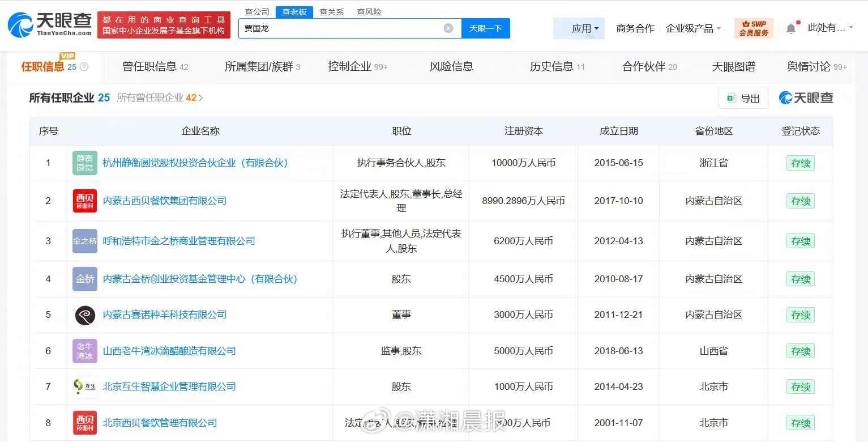Click the 导出 export button
The width and height of the screenshot is (868, 442).
tap(743, 98)
